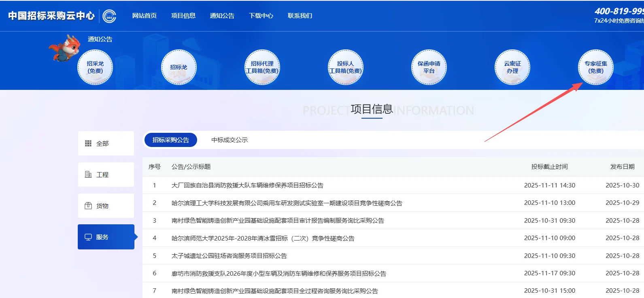Open 哈尔滨理工大学科技发展有限公司 竞争性磋商公告
The image size is (644, 298).
point(287,203)
